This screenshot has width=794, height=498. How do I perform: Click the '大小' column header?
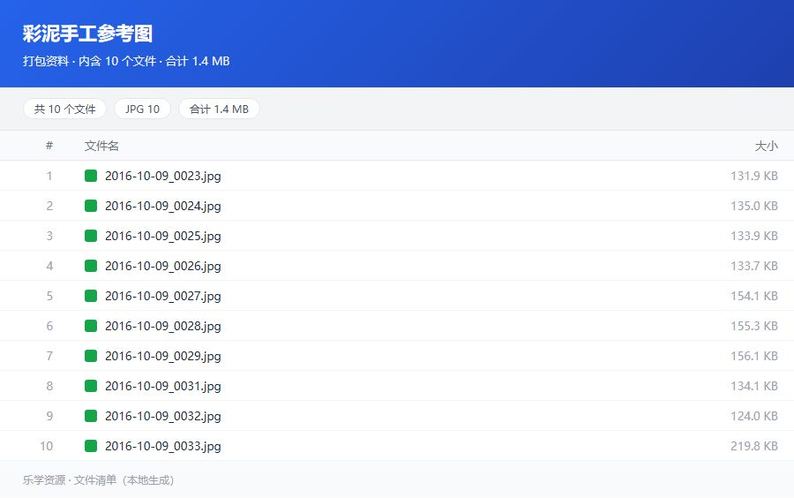click(x=766, y=146)
